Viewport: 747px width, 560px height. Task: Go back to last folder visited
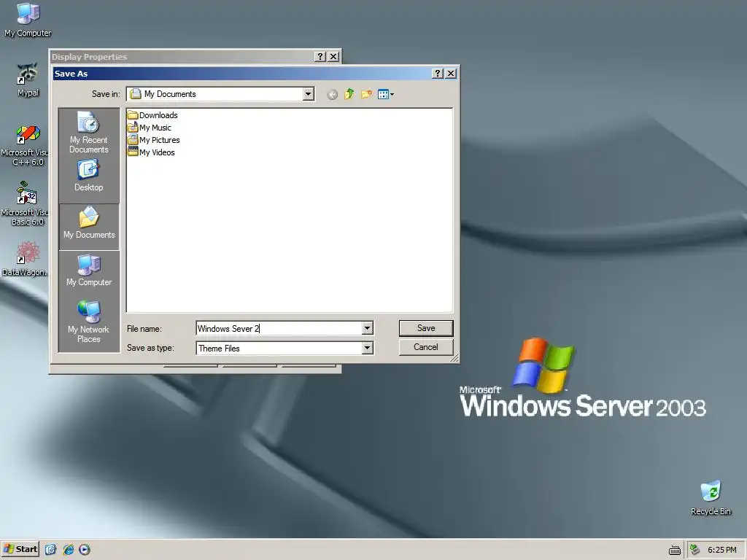[x=332, y=94]
